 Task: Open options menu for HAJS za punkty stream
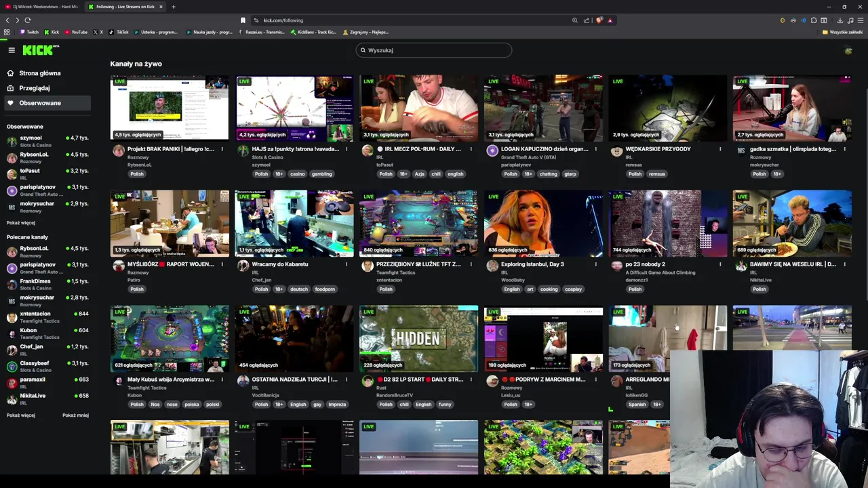coord(347,149)
